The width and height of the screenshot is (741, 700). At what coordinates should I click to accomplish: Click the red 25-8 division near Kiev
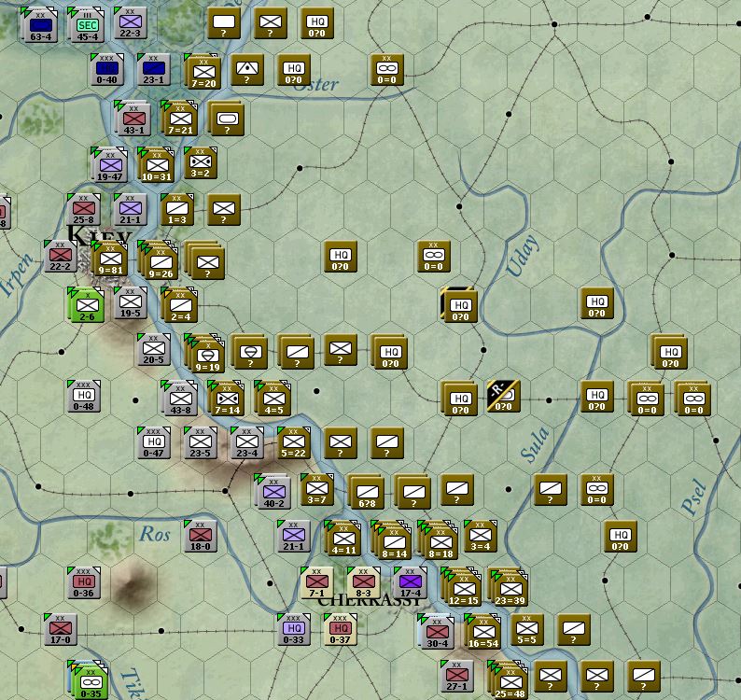(x=83, y=209)
